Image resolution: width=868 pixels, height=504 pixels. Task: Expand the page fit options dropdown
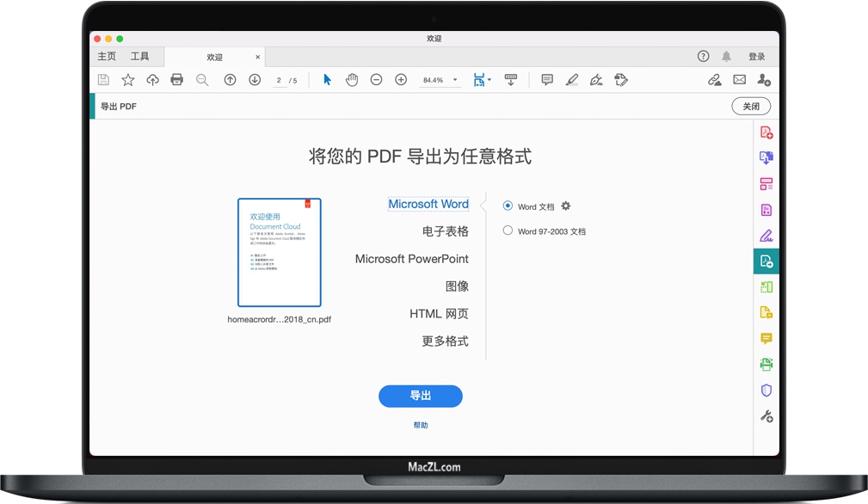tap(489, 80)
